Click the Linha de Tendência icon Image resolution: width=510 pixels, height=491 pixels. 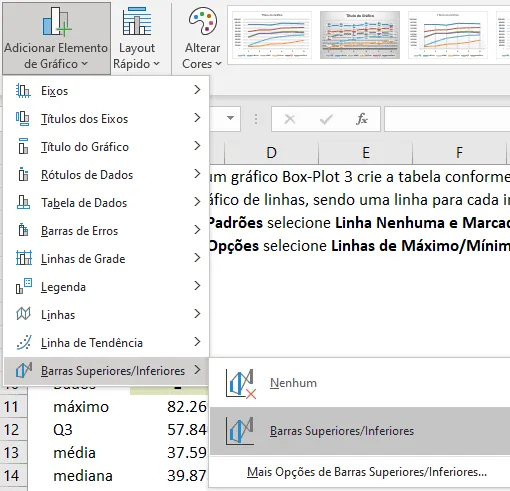coord(24,342)
